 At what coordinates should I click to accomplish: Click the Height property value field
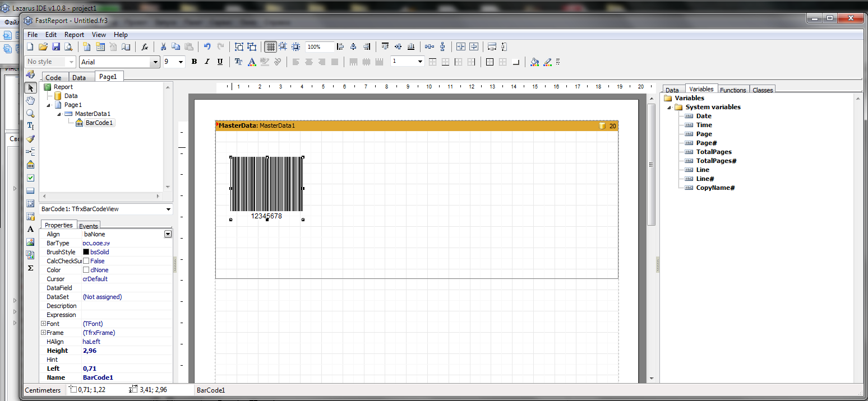127,351
